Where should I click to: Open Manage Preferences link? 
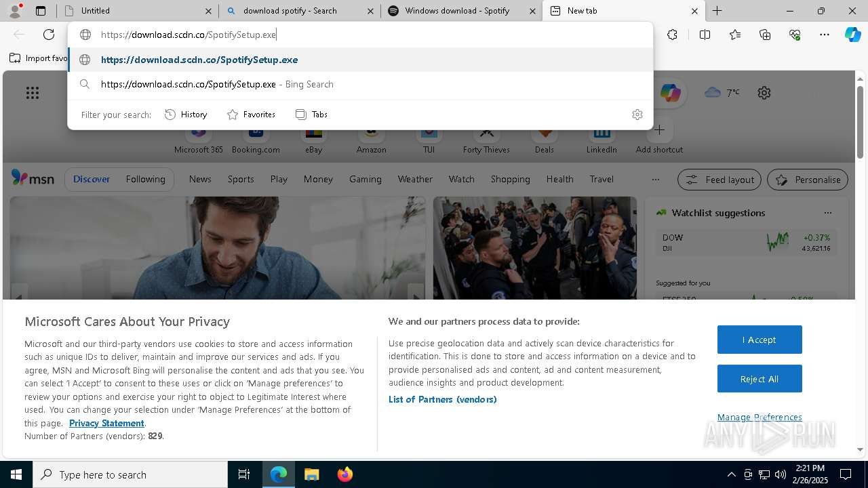tap(759, 418)
